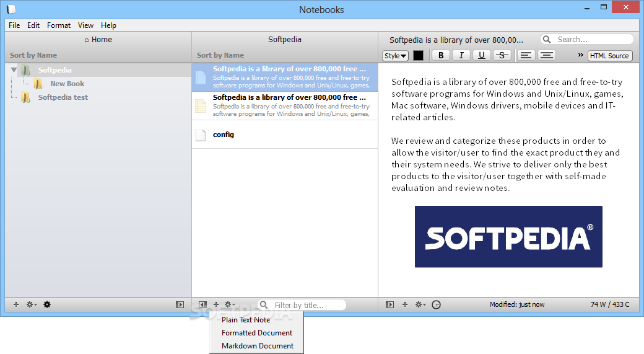The width and height of the screenshot is (644, 354).
Task: Click the New Book folder icon
Action: [x=38, y=84]
